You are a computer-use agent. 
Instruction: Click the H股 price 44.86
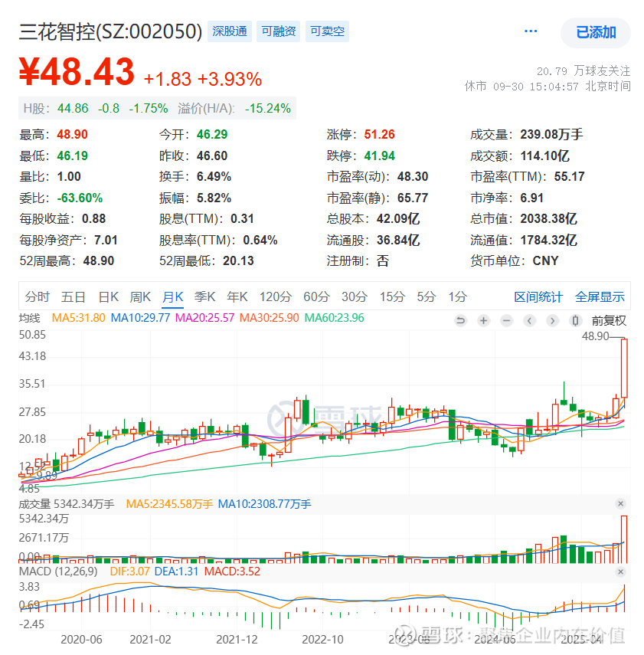click(x=73, y=109)
